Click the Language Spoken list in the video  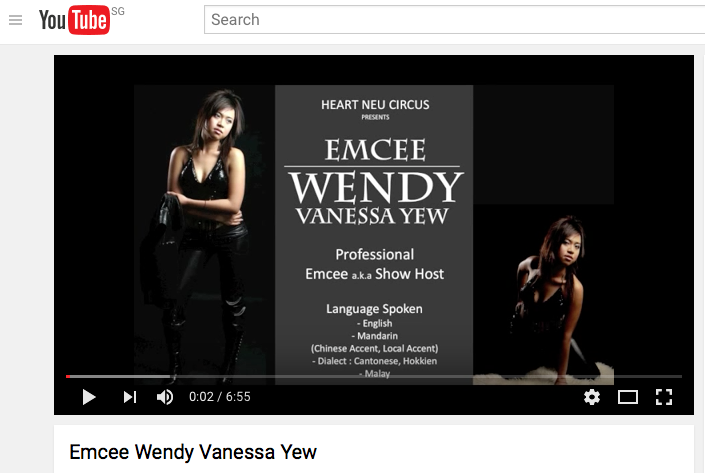pyautogui.click(x=375, y=341)
